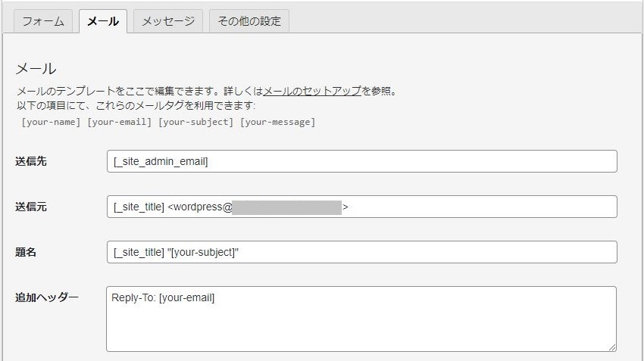Click the 追加ヘッダー field label

(x=47, y=297)
